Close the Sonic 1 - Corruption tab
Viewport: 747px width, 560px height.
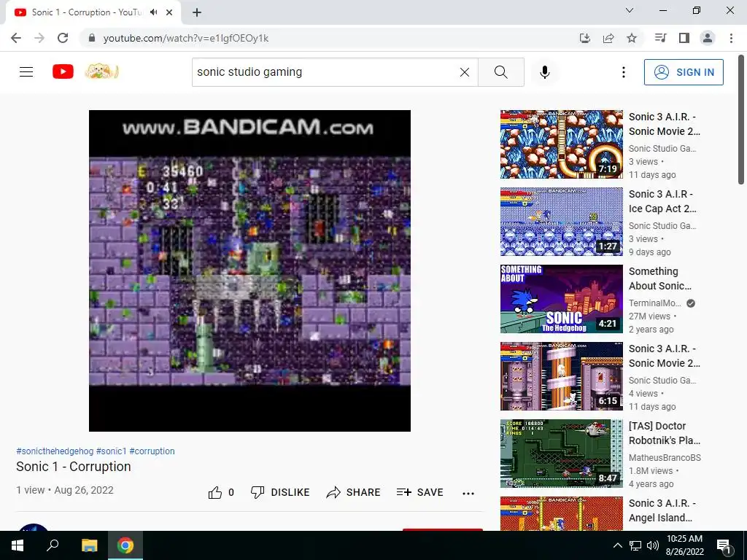pyautogui.click(x=169, y=12)
